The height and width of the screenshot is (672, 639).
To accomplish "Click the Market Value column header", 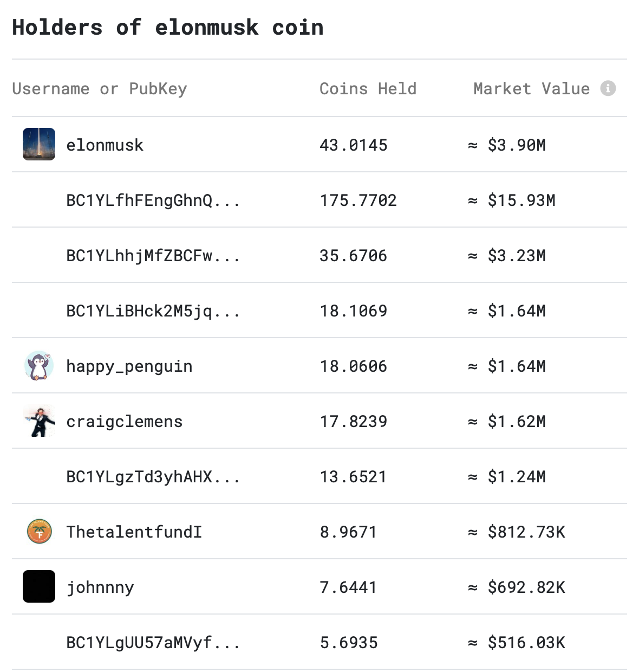I will pos(532,89).
